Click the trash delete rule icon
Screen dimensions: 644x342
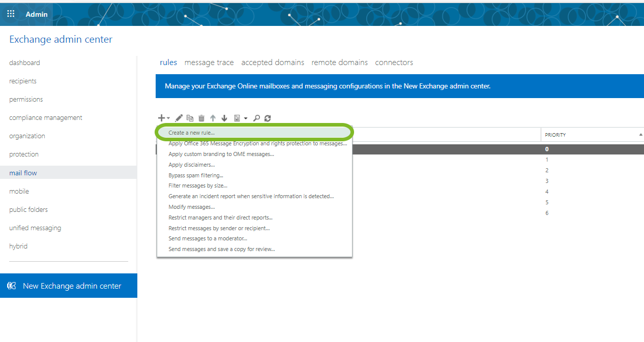coord(201,118)
